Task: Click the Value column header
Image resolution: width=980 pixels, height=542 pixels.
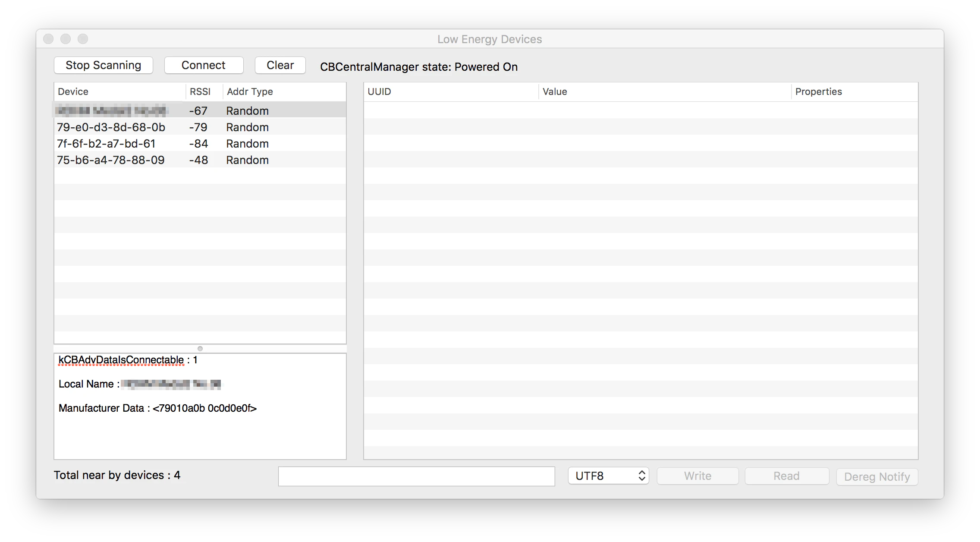Action: [x=665, y=91]
